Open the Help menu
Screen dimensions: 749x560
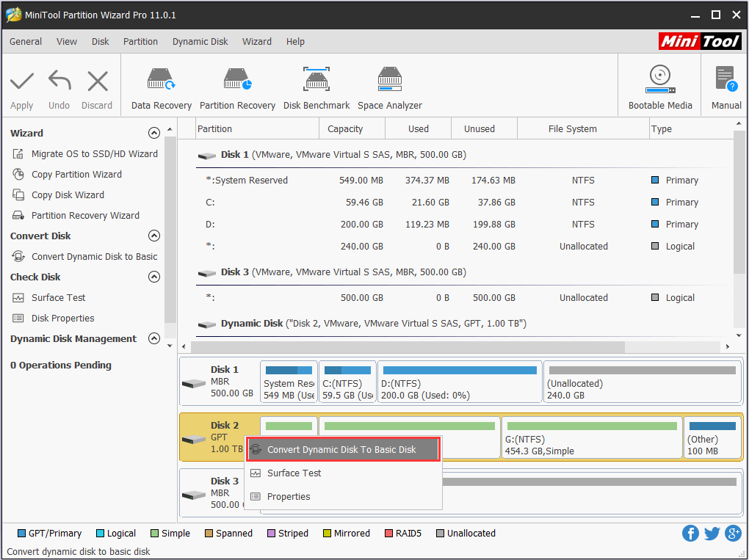295,42
